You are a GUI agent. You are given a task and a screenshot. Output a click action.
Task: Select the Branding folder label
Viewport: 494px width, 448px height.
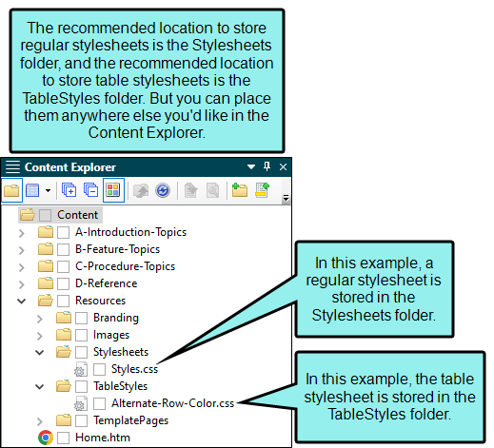pyautogui.click(x=116, y=318)
